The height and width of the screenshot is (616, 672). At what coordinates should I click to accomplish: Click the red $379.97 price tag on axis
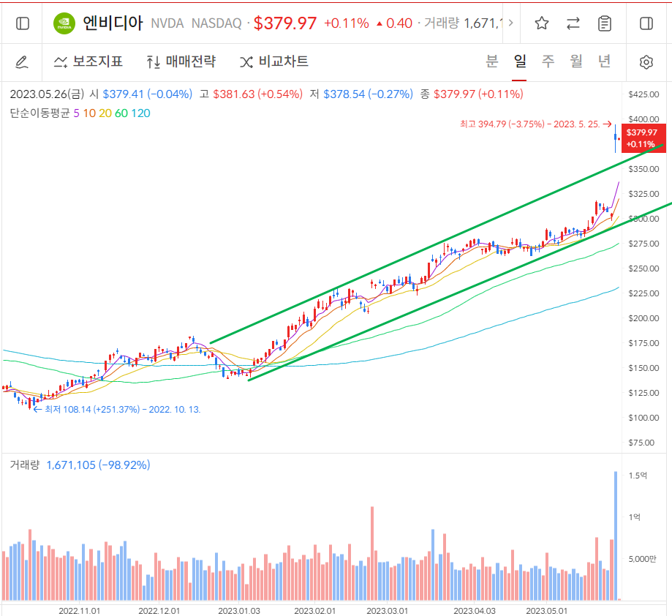click(643, 138)
